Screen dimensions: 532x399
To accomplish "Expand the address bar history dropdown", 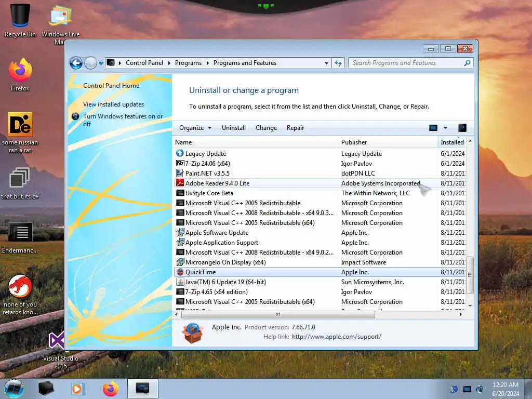I will [326, 63].
